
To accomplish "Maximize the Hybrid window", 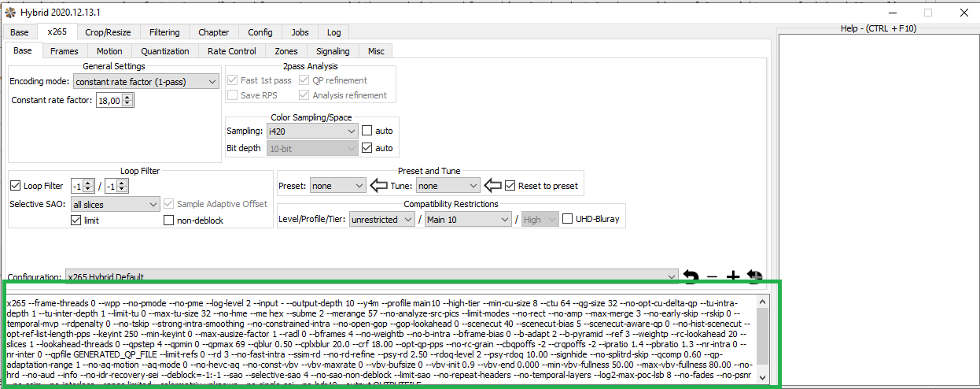I will coord(927,13).
